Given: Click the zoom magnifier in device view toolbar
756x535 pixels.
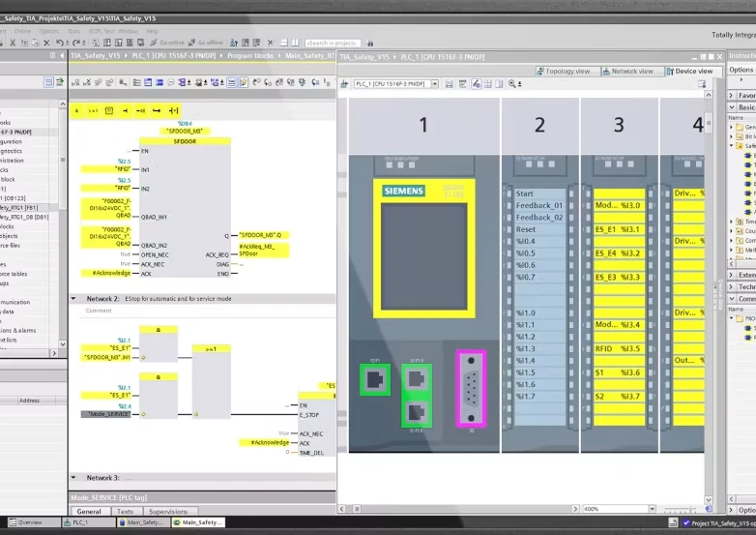Looking at the screenshot, I should (512, 84).
